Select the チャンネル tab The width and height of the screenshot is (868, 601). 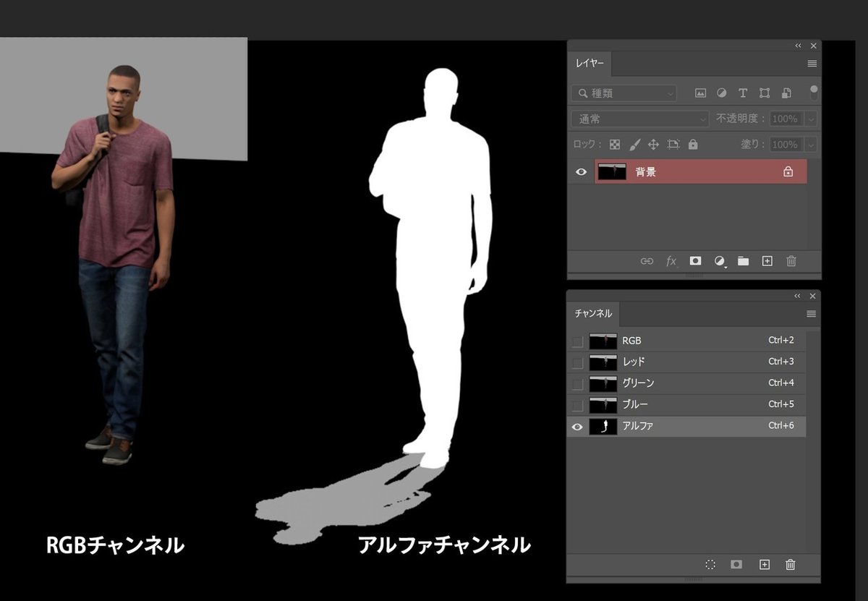pos(593,314)
